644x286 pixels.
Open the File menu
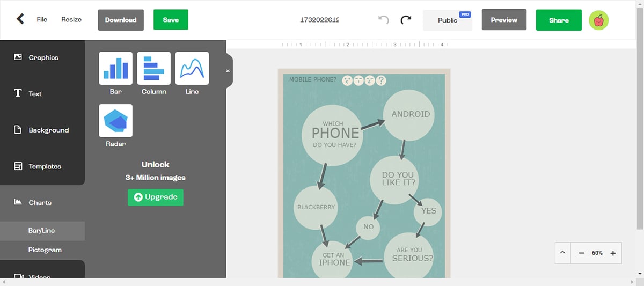click(x=42, y=20)
